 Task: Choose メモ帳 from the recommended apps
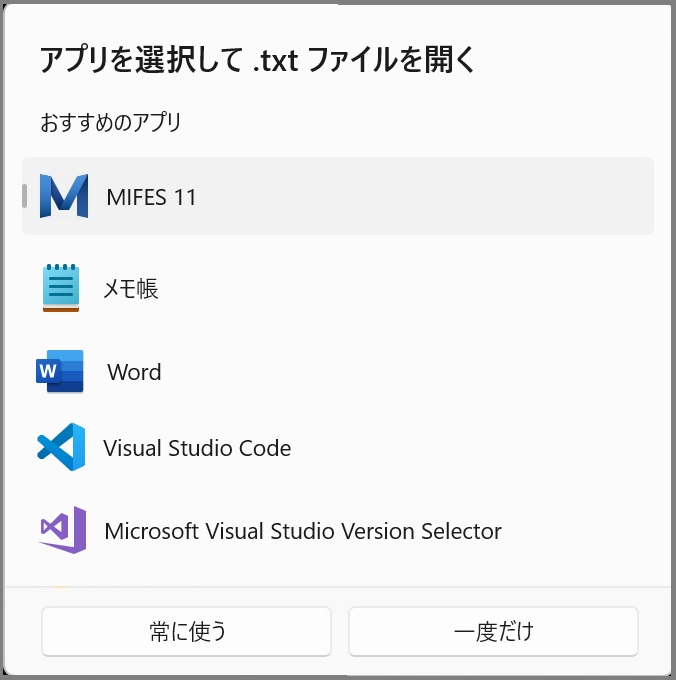tap(131, 288)
